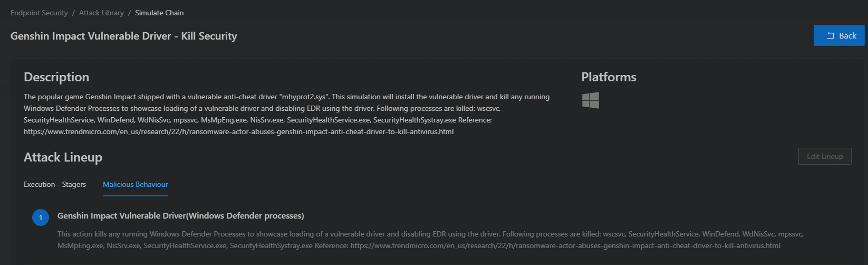868x265 pixels.
Task: Go to Endpoint Security breadcrumb
Action: [39, 13]
